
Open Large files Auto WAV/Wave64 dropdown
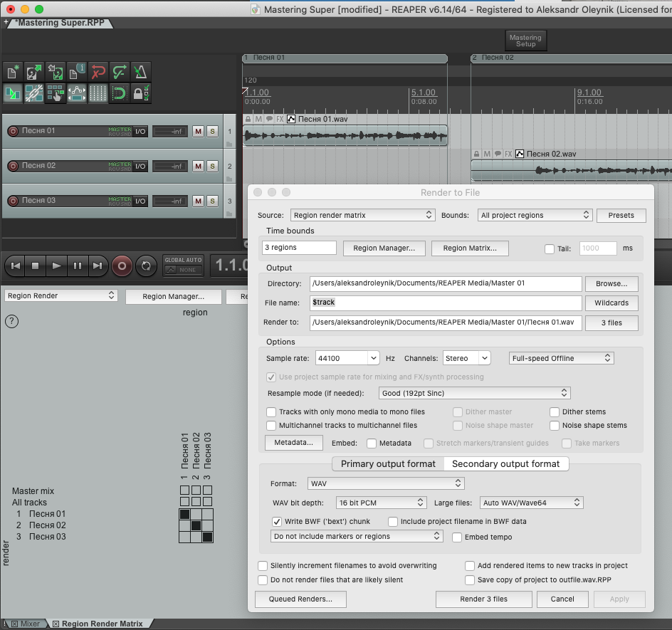point(532,503)
